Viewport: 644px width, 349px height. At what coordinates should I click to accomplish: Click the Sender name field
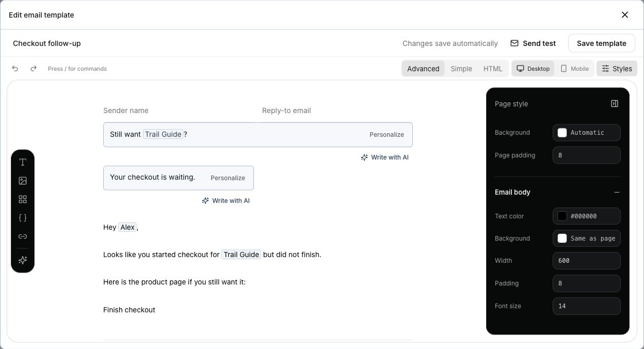click(179, 110)
